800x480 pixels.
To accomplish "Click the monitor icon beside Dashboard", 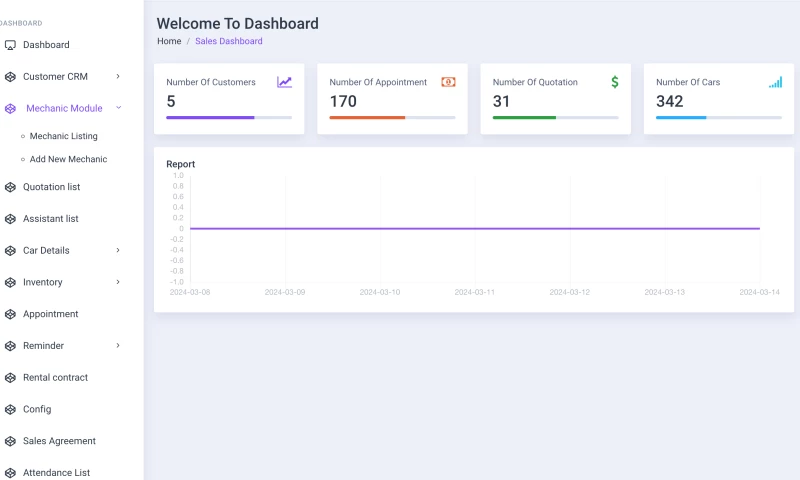I will pyautogui.click(x=10, y=45).
